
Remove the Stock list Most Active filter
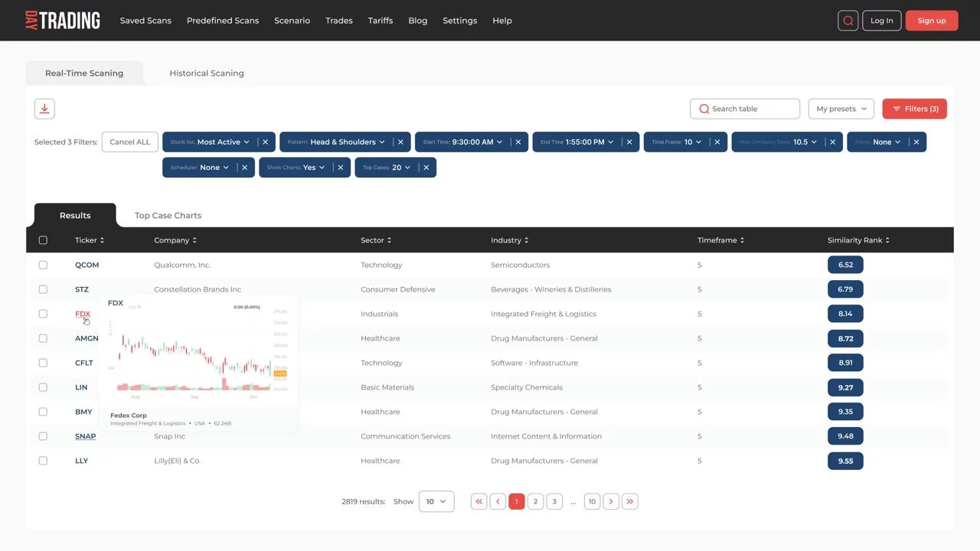(x=266, y=142)
